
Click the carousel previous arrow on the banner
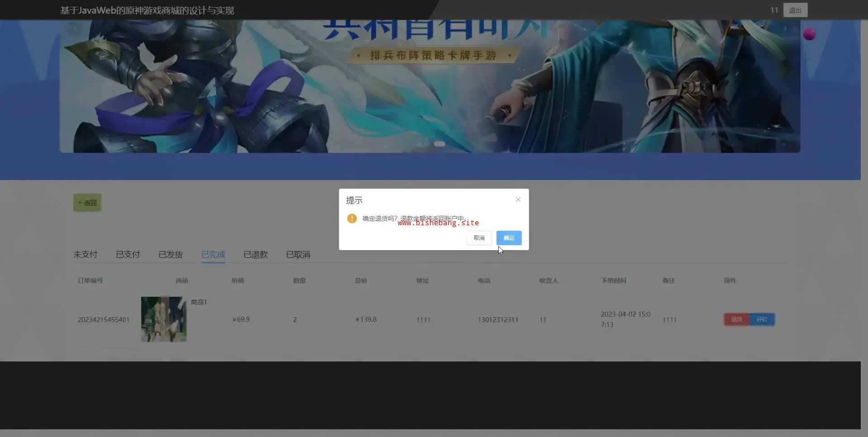(x=75, y=28)
